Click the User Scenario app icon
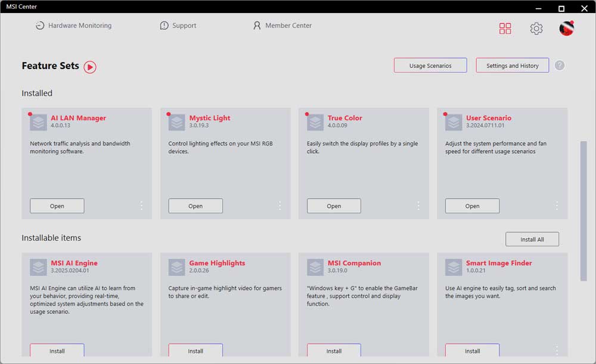Viewport: 596px width, 364px height. 454,122
